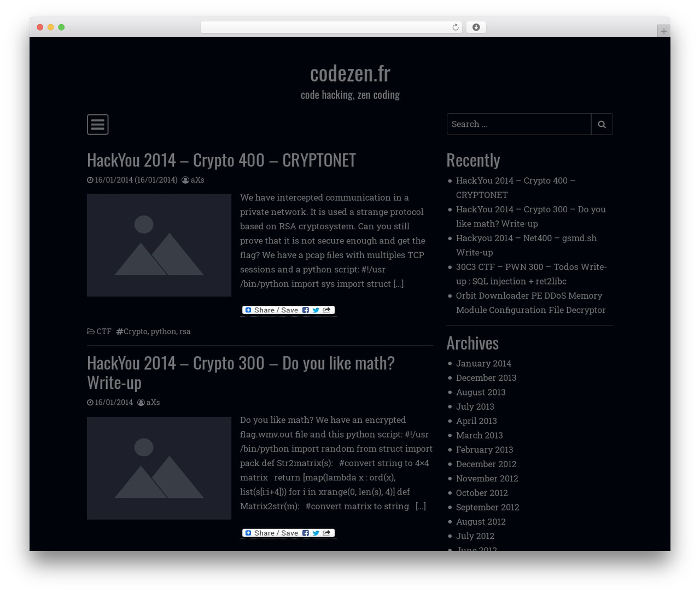Open the 16/01/2014 date on CRYPTONET post
Viewport: 700px width, 593px height.
114,180
